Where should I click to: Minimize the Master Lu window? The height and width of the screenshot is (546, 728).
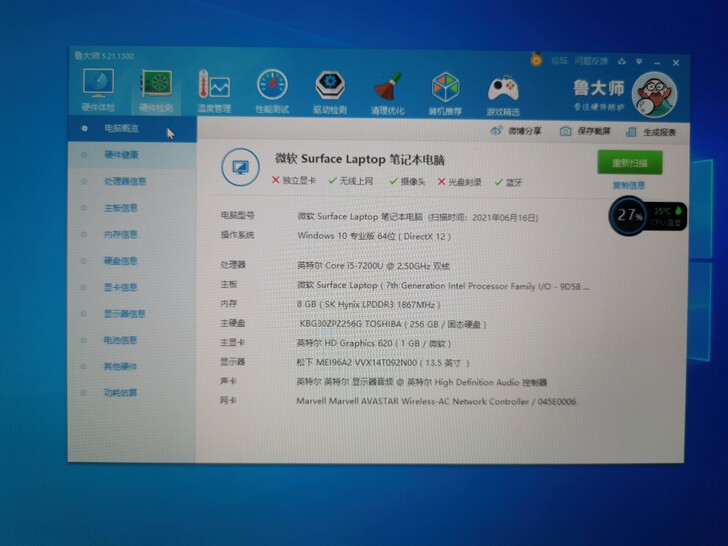pos(657,62)
